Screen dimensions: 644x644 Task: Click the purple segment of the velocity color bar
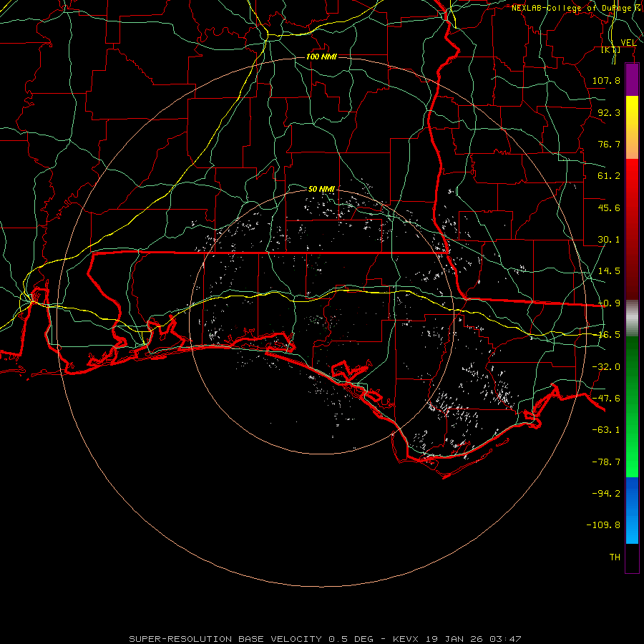coord(632,80)
